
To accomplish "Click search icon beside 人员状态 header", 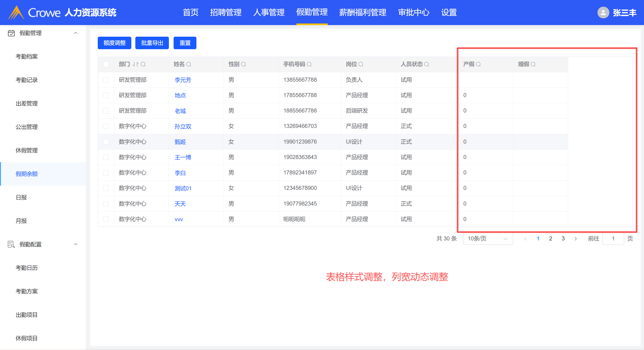I will pyautogui.click(x=427, y=64).
